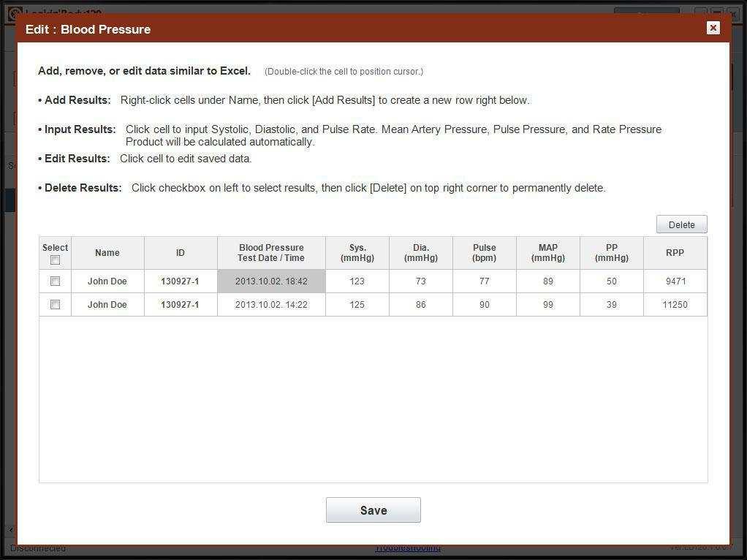The image size is (747, 560).
Task: Click ID 130927-1 in the 18:42 row
Action: (180, 281)
